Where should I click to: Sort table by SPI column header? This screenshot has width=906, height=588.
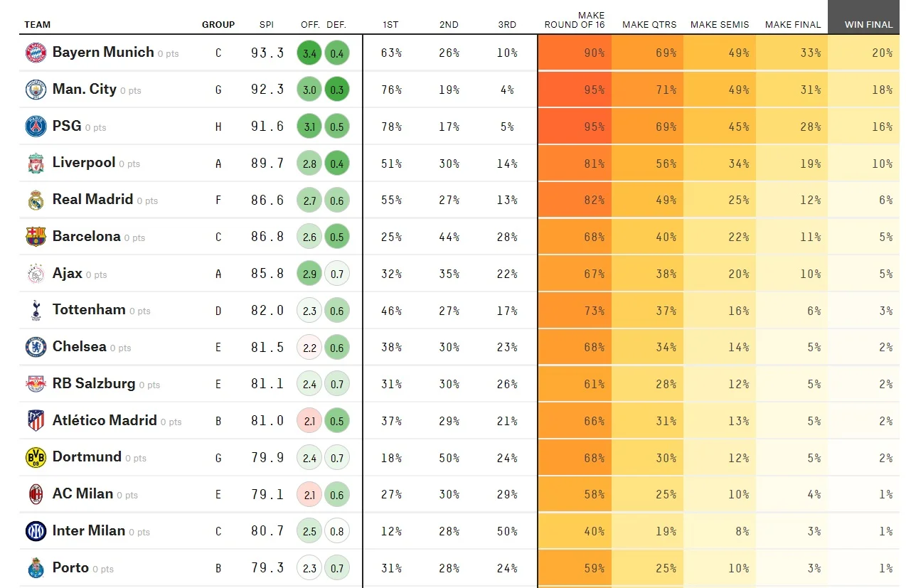[266, 24]
